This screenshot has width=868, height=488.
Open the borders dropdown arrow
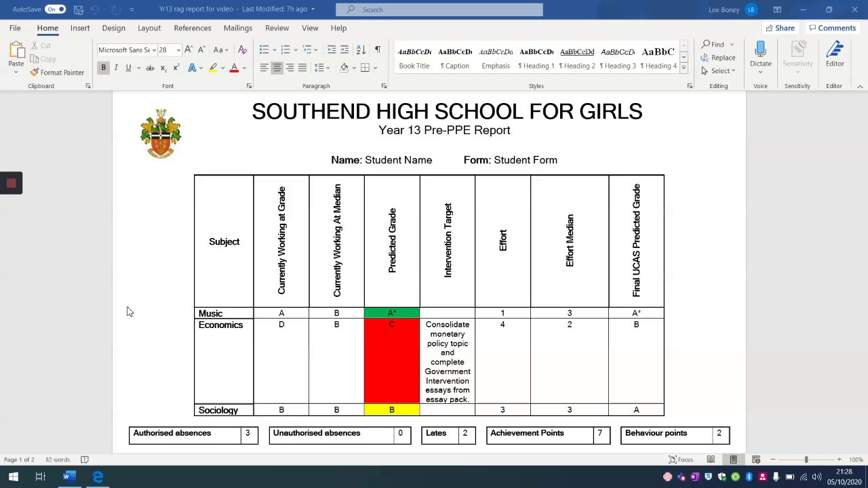click(375, 68)
